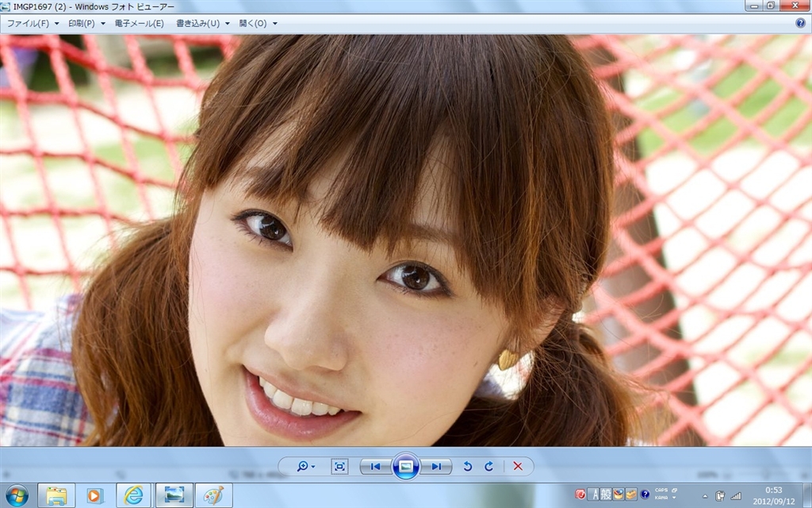Switch IME conversion mode 般
The height and width of the screenshot is (508, 812).
pos(606,494)
